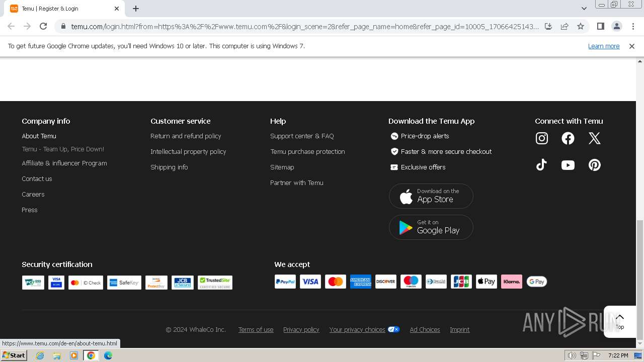Bookmark this page with the star icon
Viewport: 644px width, 362px height.
click(581, 26)
